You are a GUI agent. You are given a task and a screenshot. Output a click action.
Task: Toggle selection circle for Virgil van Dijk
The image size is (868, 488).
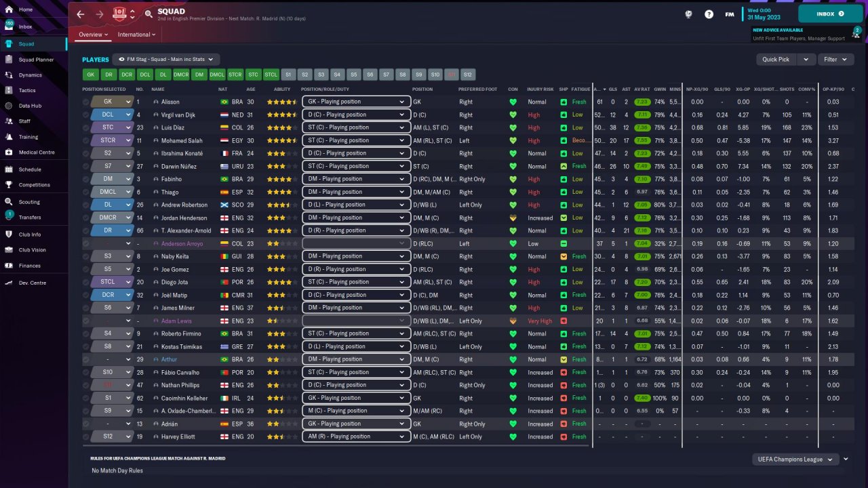click(x=85, y=115)
